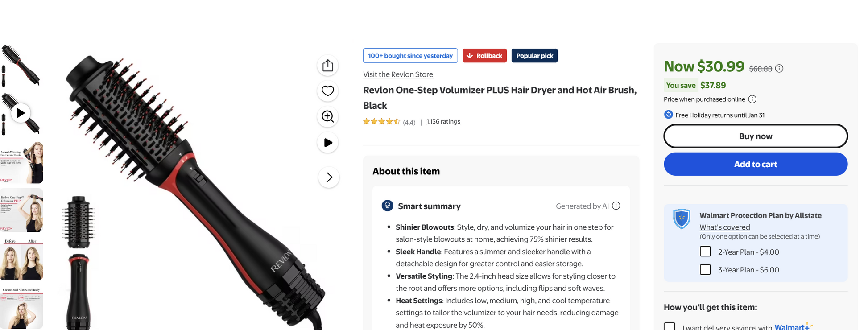This screenshot has width=868, height=330.
Task: Open Visit the Revlon Store link
Action: click(398, 74)
